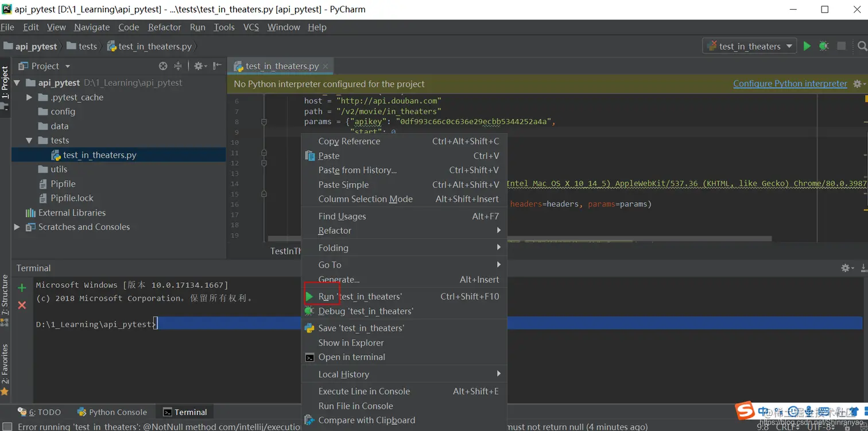Collapse all nodes in Project panel

(178, 66)
